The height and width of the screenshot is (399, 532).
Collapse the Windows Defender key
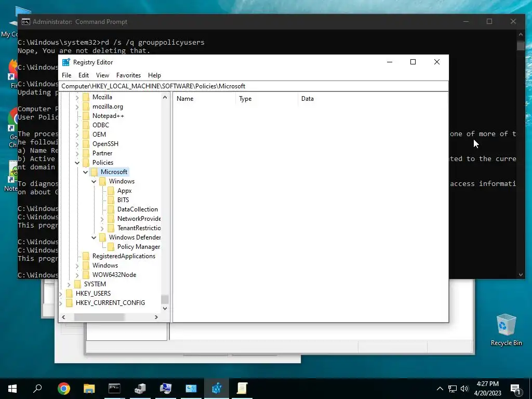coord(94,237)
